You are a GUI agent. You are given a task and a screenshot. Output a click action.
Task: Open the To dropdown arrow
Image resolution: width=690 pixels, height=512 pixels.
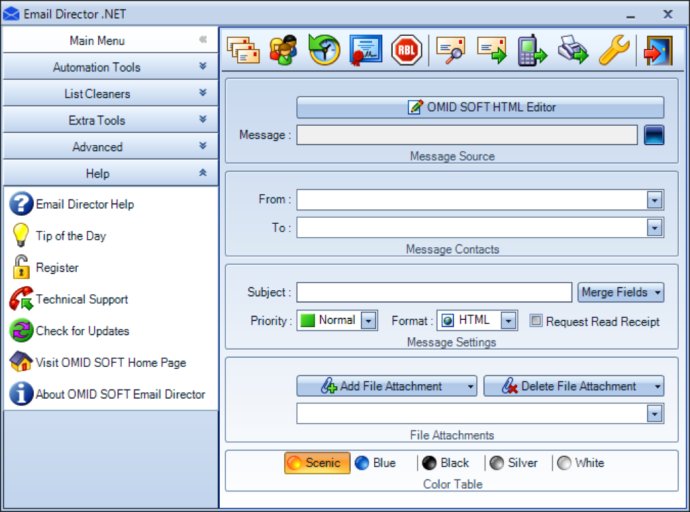point(655,228)
